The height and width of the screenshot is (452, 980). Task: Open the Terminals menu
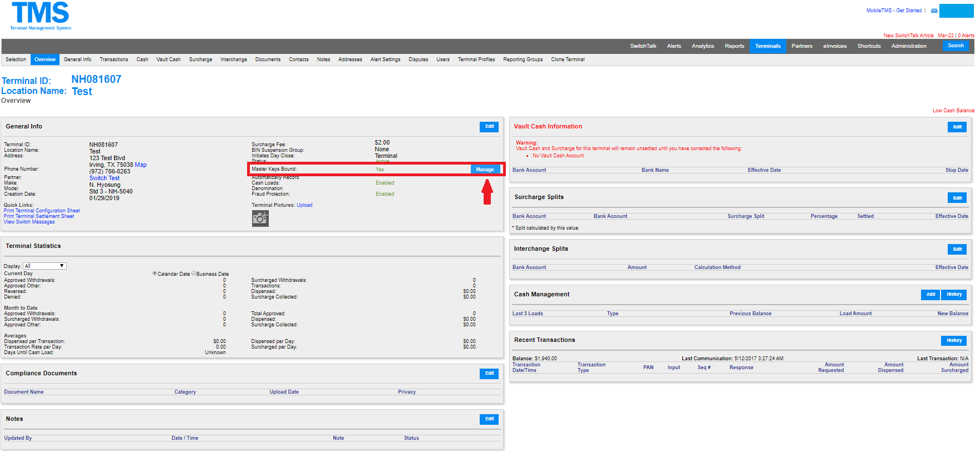click(x=768, y=46)
